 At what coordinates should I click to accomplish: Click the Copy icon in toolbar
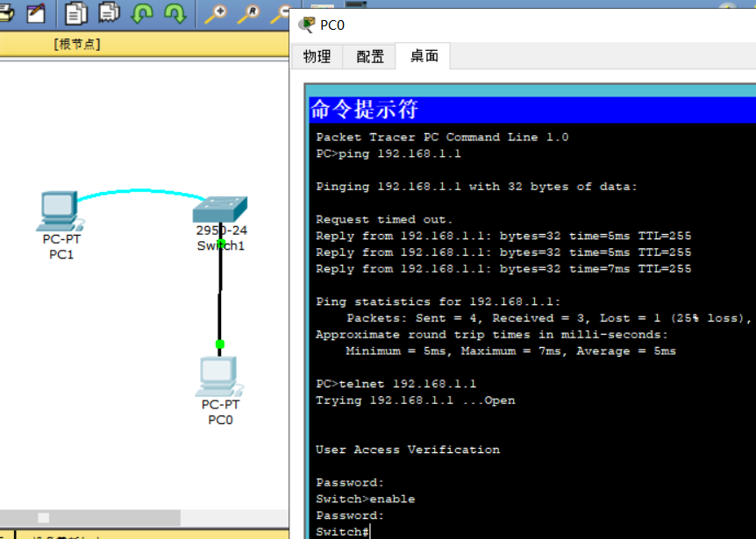(76, 13)
